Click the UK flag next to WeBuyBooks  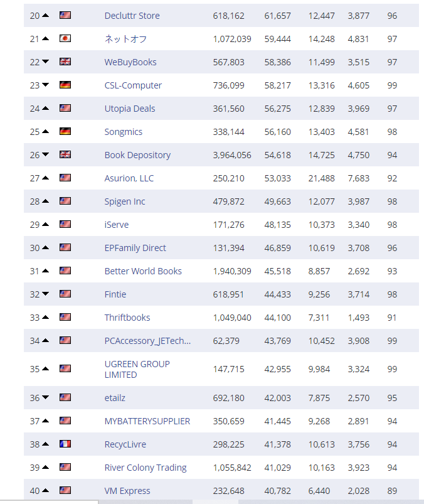point(65,62)
